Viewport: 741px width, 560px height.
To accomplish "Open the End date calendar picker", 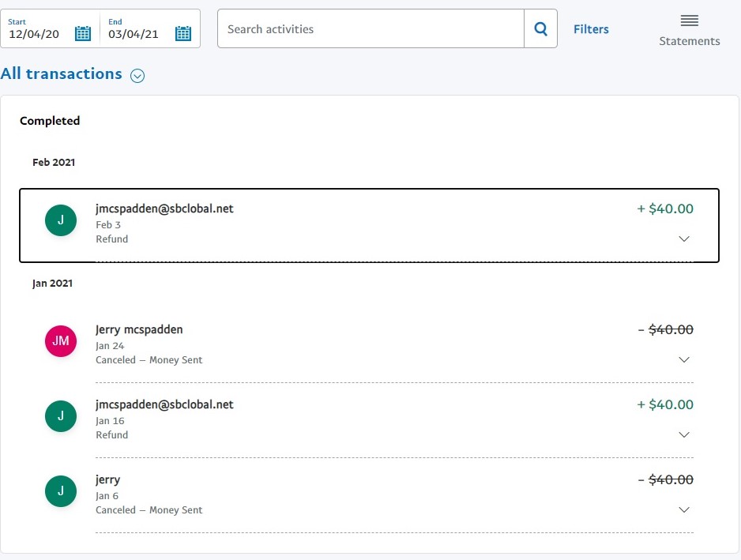I will (183, 33).
